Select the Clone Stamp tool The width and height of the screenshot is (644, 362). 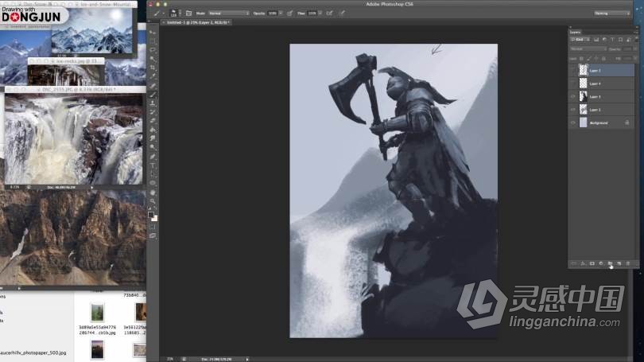click(x=153, y=103)
